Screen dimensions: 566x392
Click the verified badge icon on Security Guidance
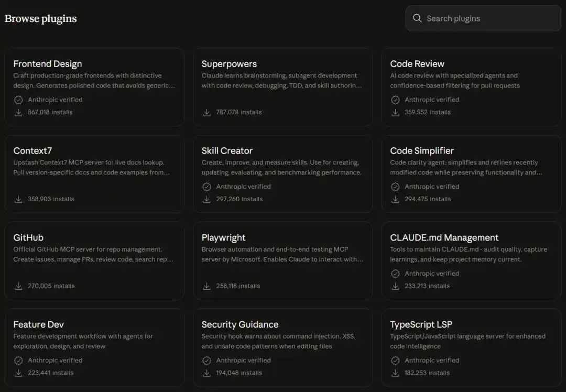206,360
